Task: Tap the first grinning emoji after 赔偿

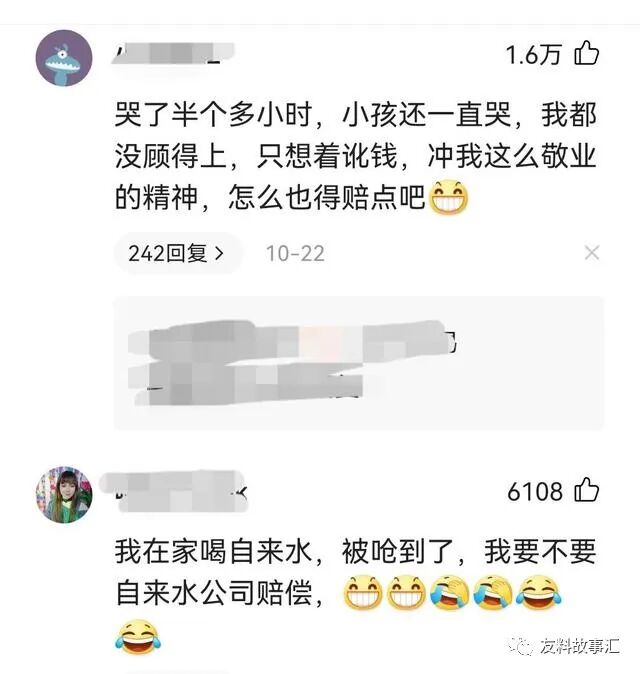Action: tap(363, 592)
